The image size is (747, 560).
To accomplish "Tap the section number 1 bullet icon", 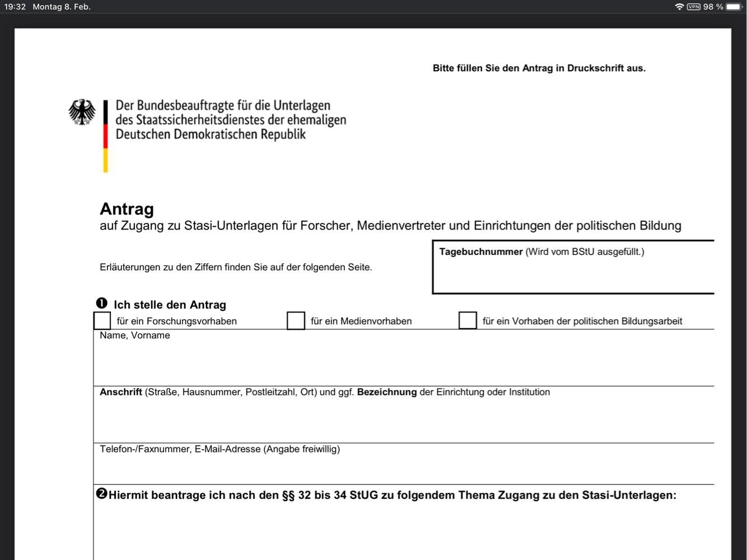I will 101,303.
